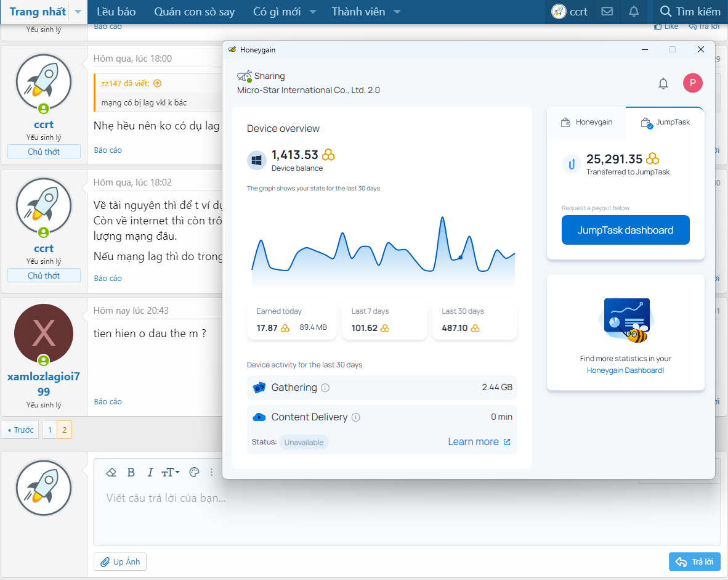Go to page 1 of the thread
Image resolution: width=728 pixels, height=580 pixels.
50,430
